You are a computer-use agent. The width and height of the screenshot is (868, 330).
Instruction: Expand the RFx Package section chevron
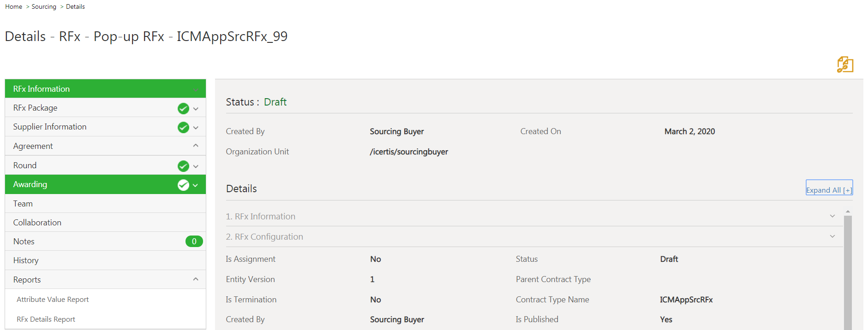[x=196, y=109]
